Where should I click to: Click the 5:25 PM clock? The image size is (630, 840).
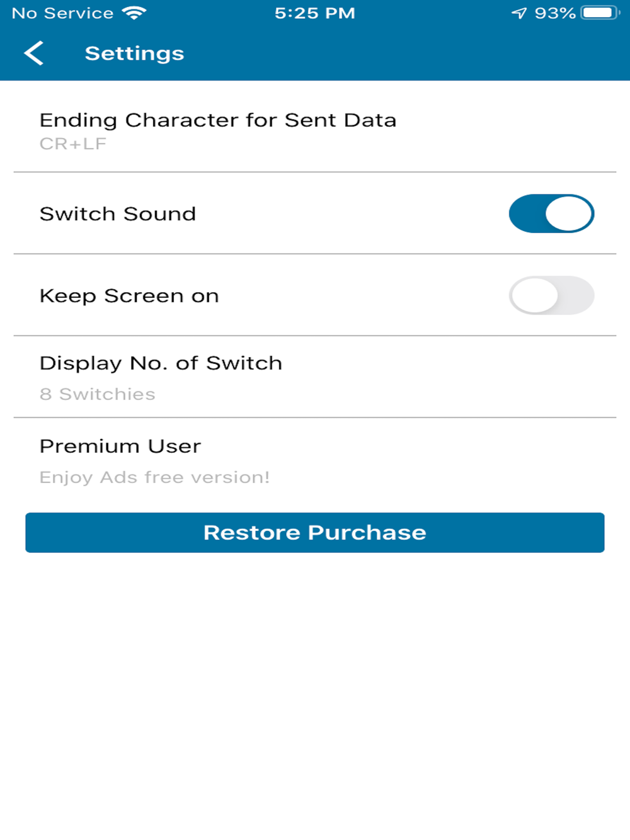tap(315, 13)
